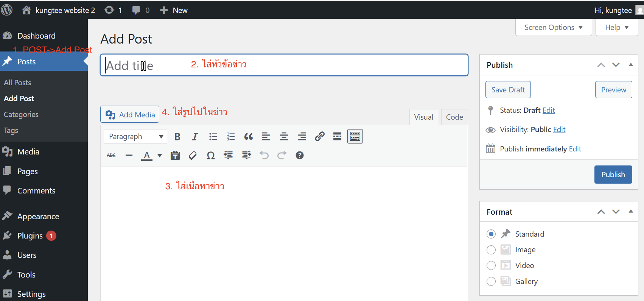The width and height of the screenshot is (644, 301).
Task: Expand the Screen Options panel
Action: point(553,28)
